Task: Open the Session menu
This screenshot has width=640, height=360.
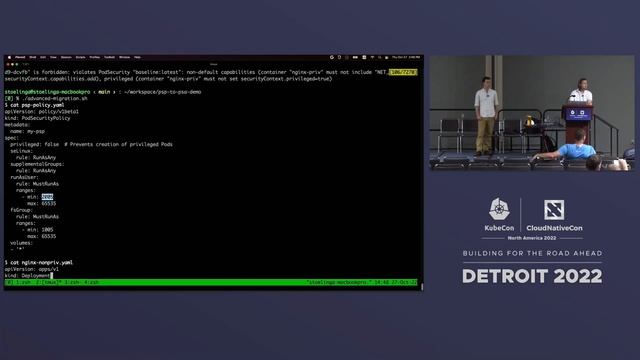Action: coord(66,57)
